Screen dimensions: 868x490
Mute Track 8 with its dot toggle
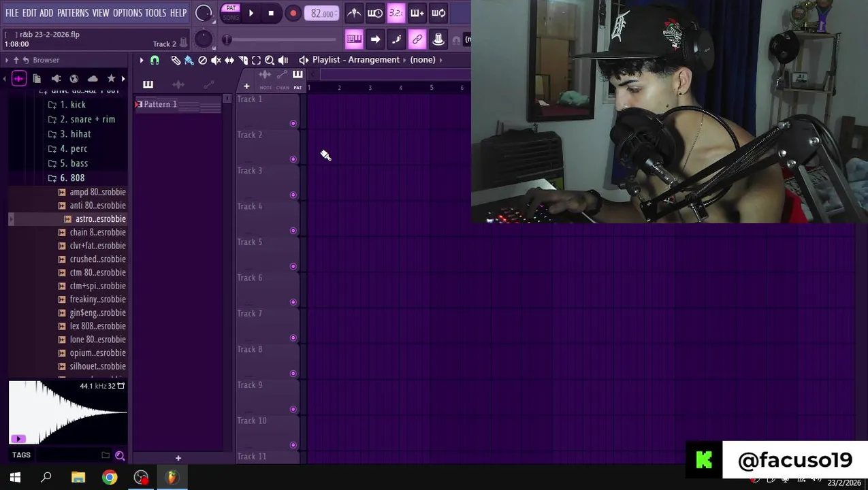coord(293,374)
